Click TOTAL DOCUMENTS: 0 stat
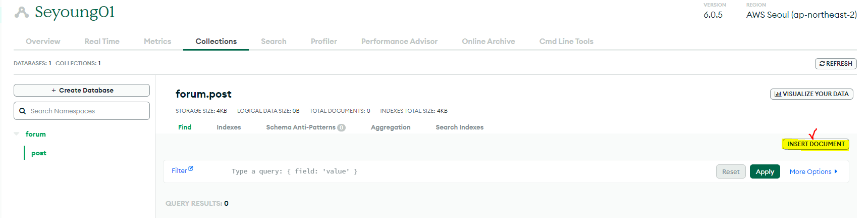Viewport: 868px width, 218px height. tap(340, 111)
